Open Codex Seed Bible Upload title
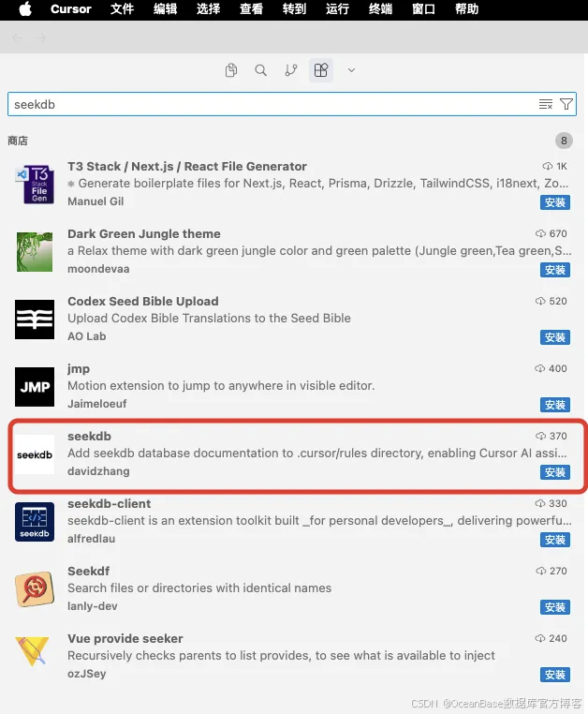Viewport: 588px width, 714px height. 143,301
